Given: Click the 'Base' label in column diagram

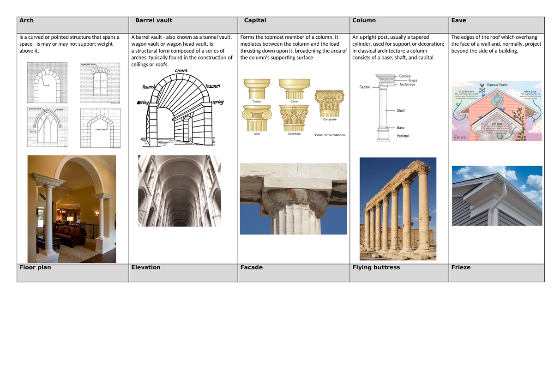Looking at the screenshot, I should 401,127.
